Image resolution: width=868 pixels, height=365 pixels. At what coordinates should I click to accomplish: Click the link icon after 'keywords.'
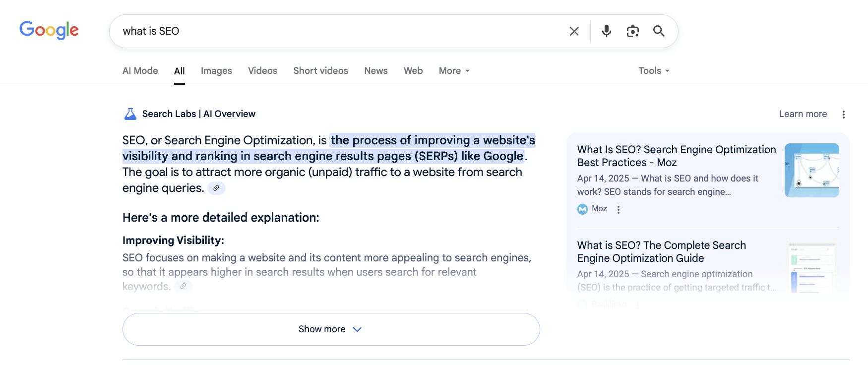pyautogui.click(x=183, y=286)
